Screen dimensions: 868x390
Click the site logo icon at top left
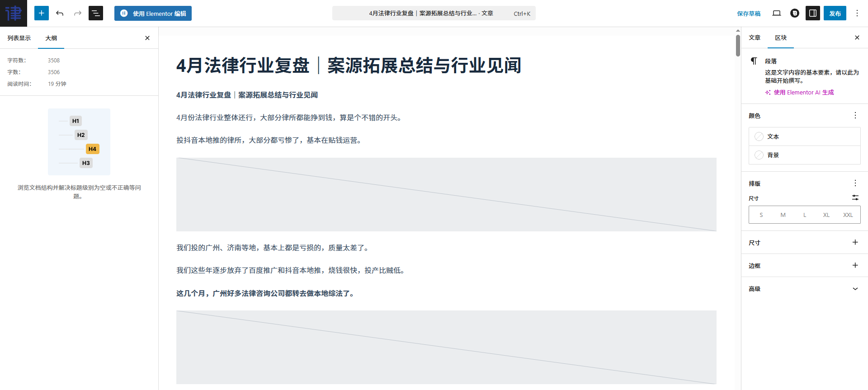[14, 13]
